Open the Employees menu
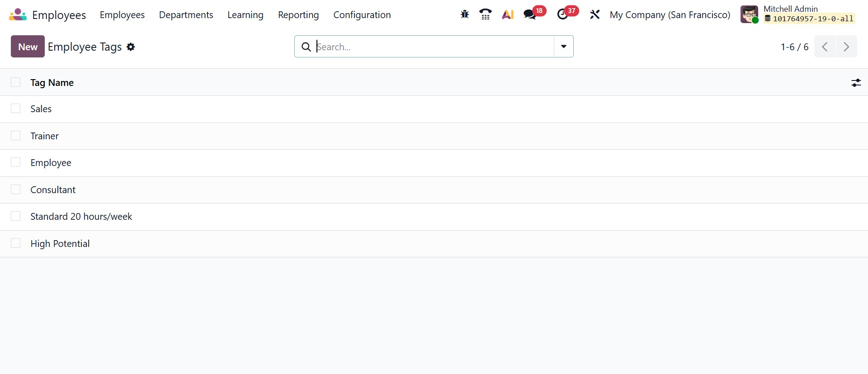Screen dimensions: 868x374 (122, 15)
